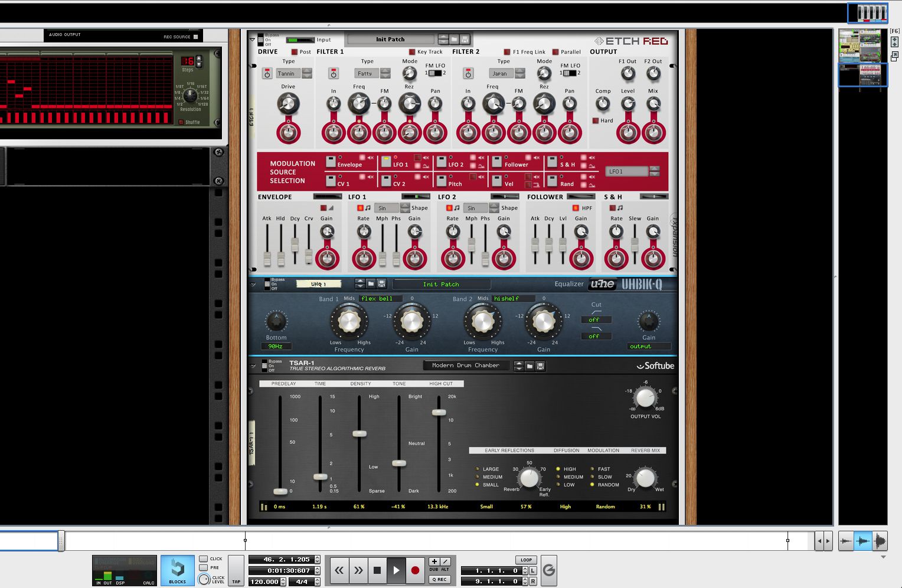Click the TSAR-1 preset name Modern Drum Chamber
This screenshot has height=588, width=902.
(x=466, y=365)
